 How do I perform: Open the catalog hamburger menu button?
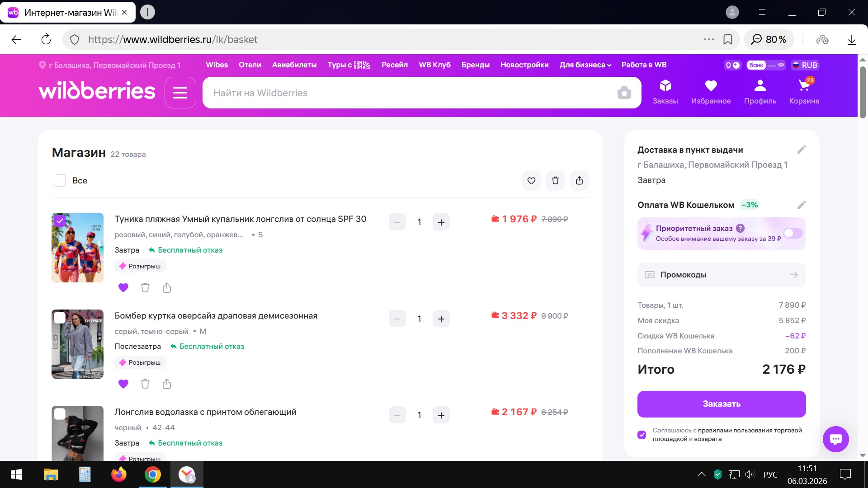coord(180,93)
